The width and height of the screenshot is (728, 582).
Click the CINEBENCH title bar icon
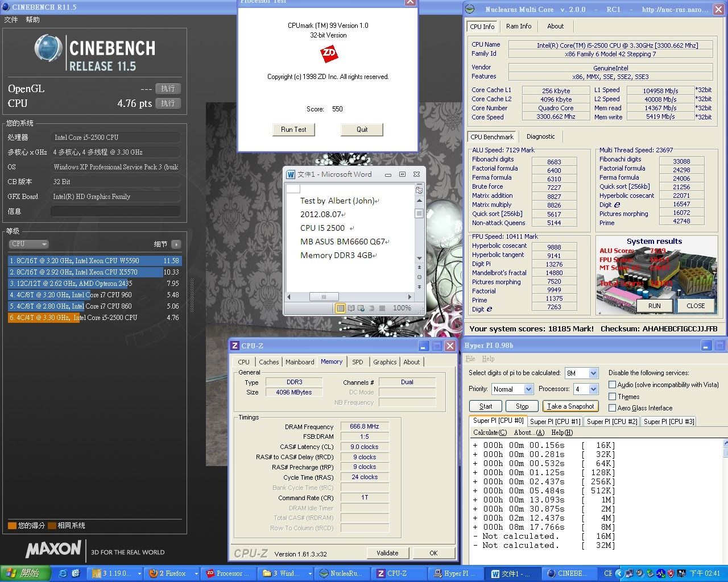7,7
